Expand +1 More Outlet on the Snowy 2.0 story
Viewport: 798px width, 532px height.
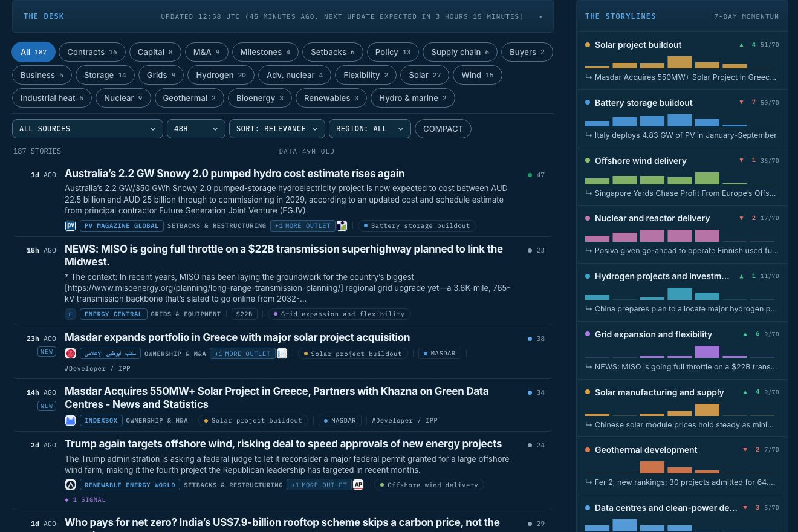[302, 225]
